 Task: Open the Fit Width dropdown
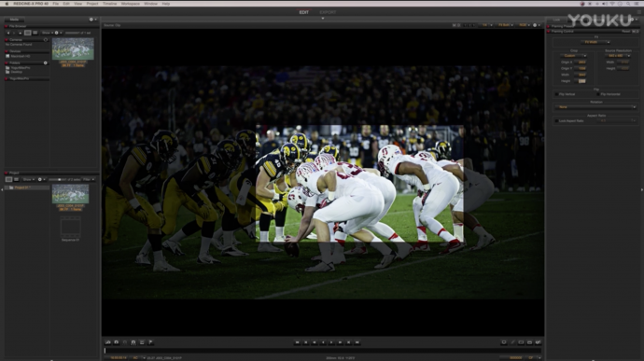coord(595,42)
